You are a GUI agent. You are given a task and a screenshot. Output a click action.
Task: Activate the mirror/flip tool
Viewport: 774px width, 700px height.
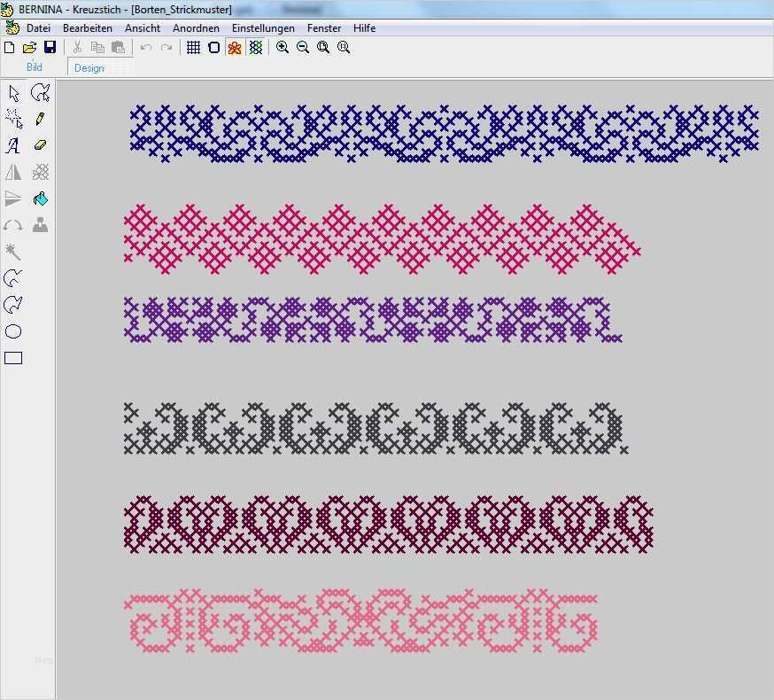point(12,172)
